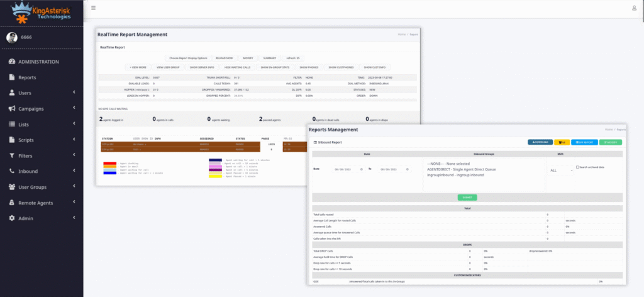Click the Inbound phone icon
The image size is (644, 297).
pyautogui.click(x=11, y=171)
